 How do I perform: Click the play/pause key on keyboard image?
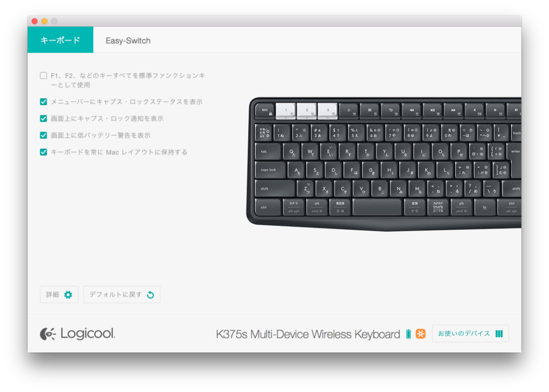pos(433,111)
